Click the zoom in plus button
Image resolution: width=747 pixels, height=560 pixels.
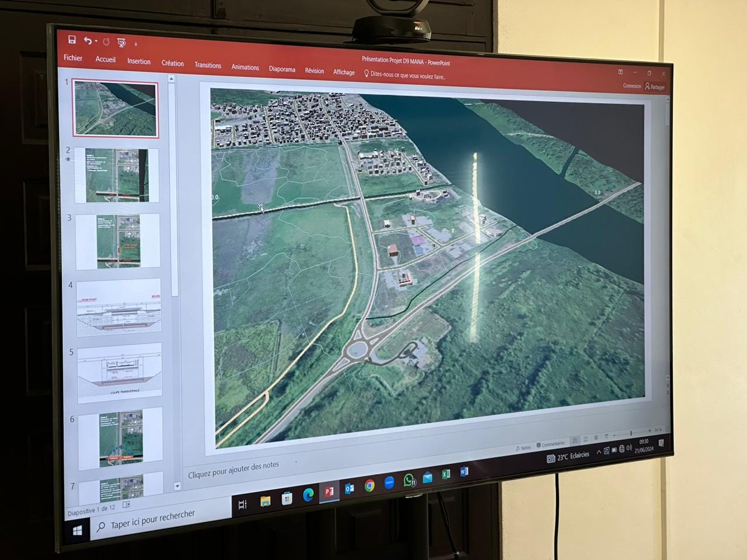click(650, 430)
